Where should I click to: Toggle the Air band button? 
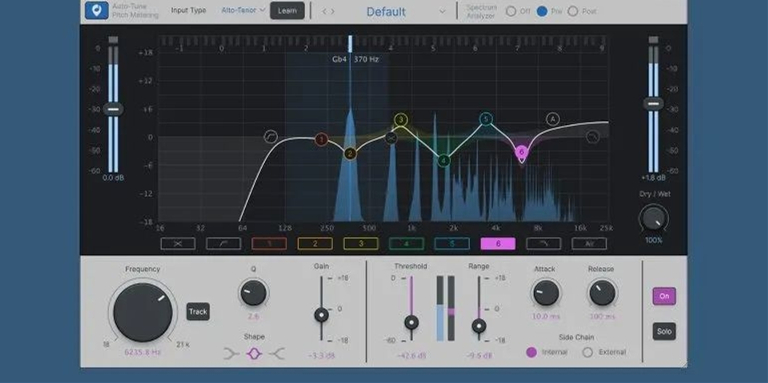[x=589, y=243]
